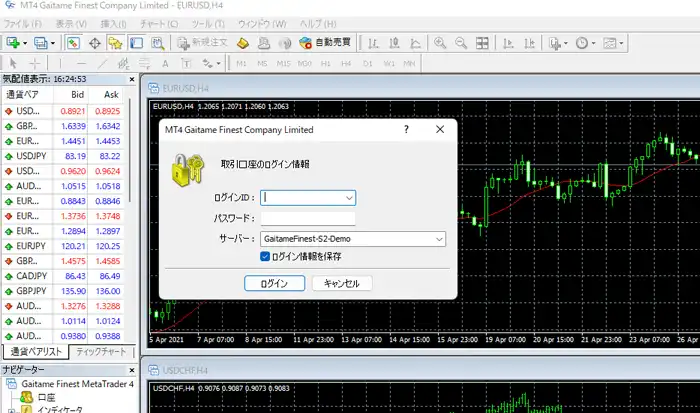This screenshot has width=700, height=413.
Task: Select the vertical line drawing tool
Action: [60, 63]
